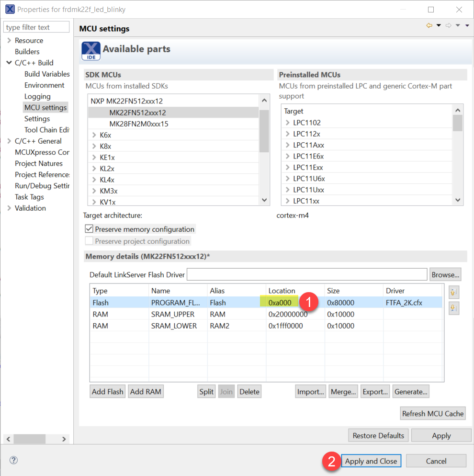Expand the Resource tree node
Image resolution: width=474 pixels, height=476 pixels.
click(9, 40)
